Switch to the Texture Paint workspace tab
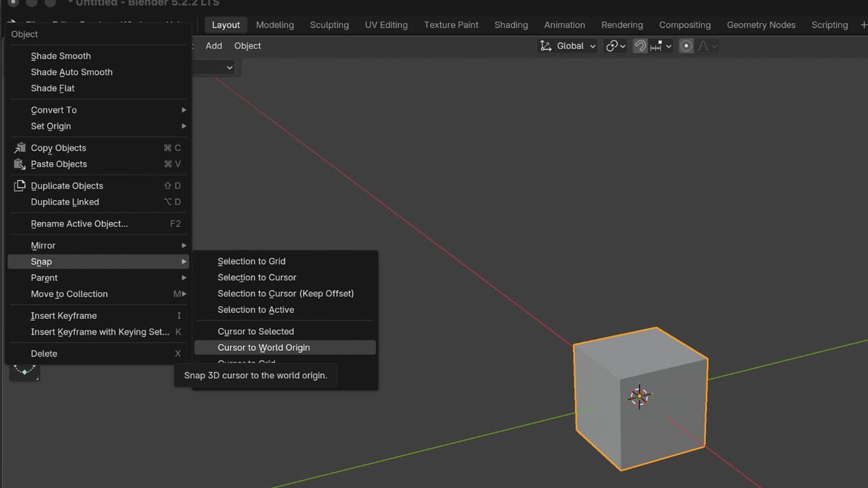This screenshot has width=868, height=488. tap(451, 25)
